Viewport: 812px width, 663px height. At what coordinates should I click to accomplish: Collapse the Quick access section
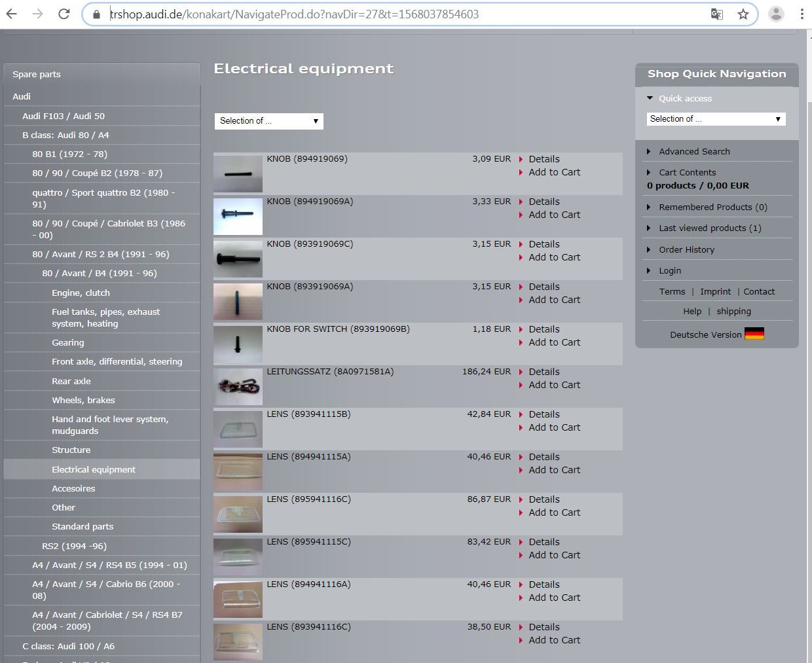click(x=684, y=98)
